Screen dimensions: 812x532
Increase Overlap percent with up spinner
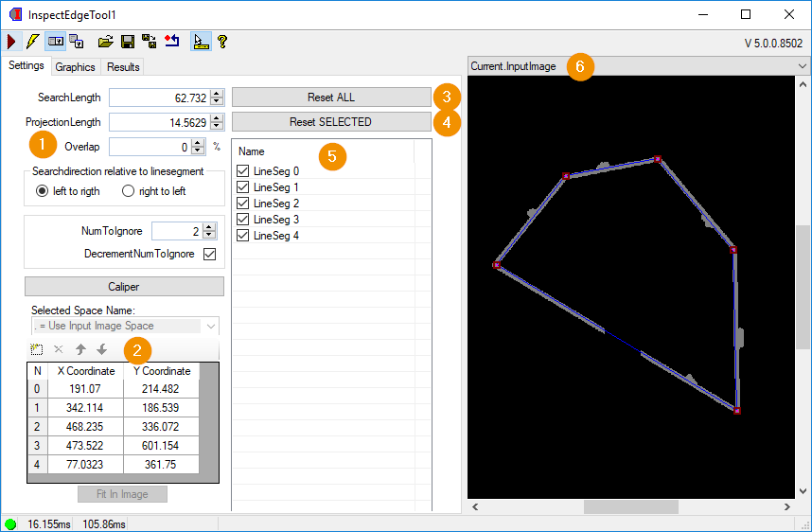[x=198, y=143]
